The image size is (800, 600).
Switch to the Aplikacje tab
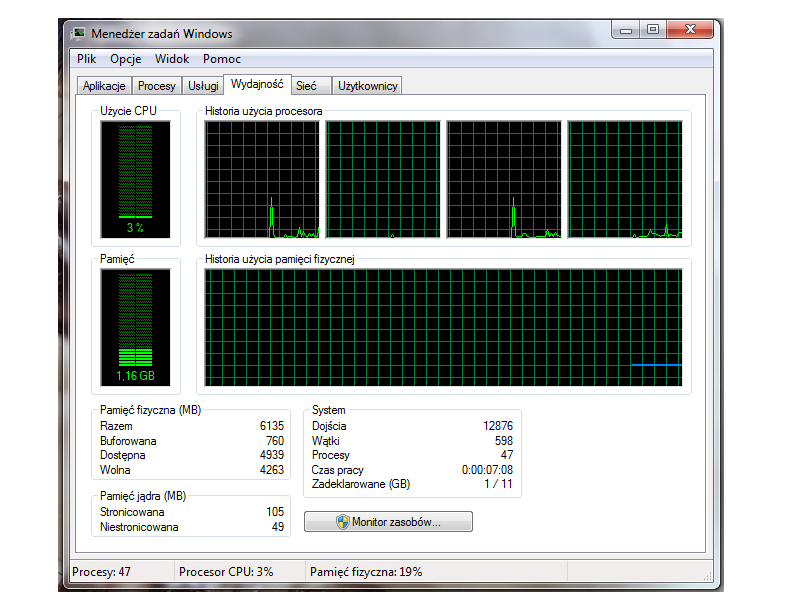[104, 86]
